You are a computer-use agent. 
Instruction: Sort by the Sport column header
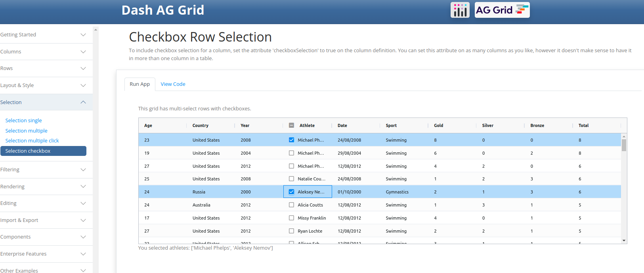point(391,125)
